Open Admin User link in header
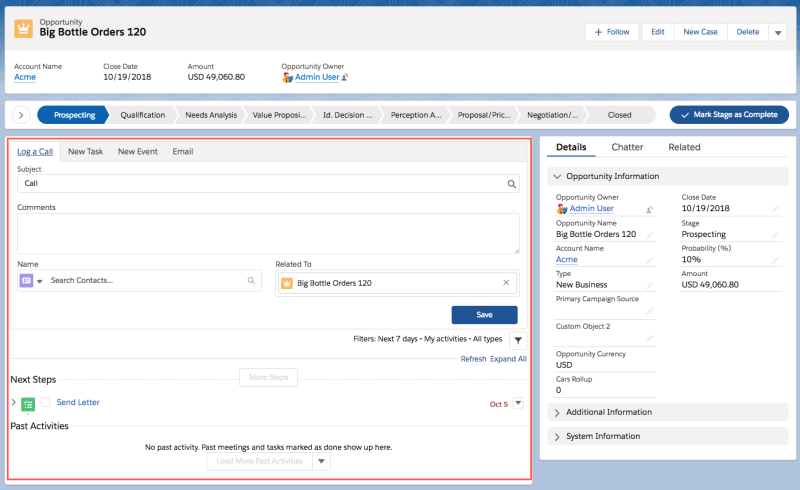 pos(317,77)
